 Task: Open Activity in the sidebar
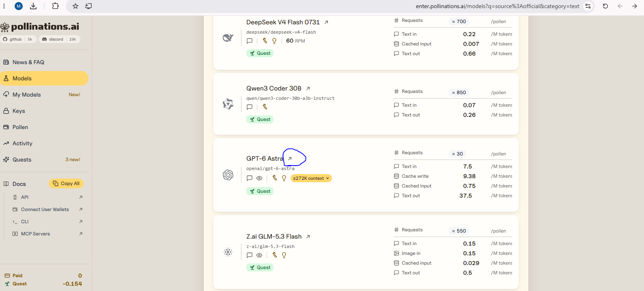click(x=44, y=143)
